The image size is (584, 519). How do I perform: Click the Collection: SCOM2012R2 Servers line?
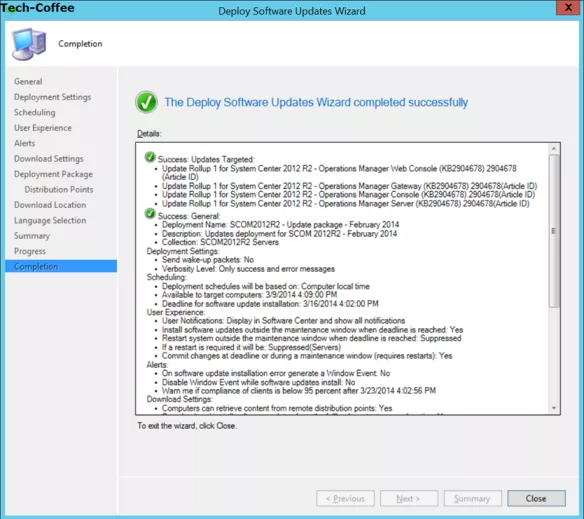tap(220, 242)
